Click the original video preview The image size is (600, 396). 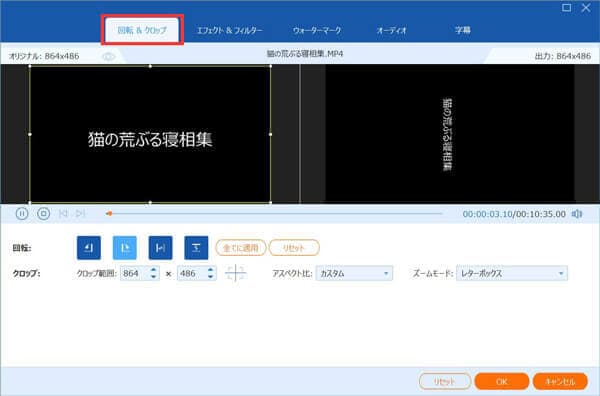(150, 134)
